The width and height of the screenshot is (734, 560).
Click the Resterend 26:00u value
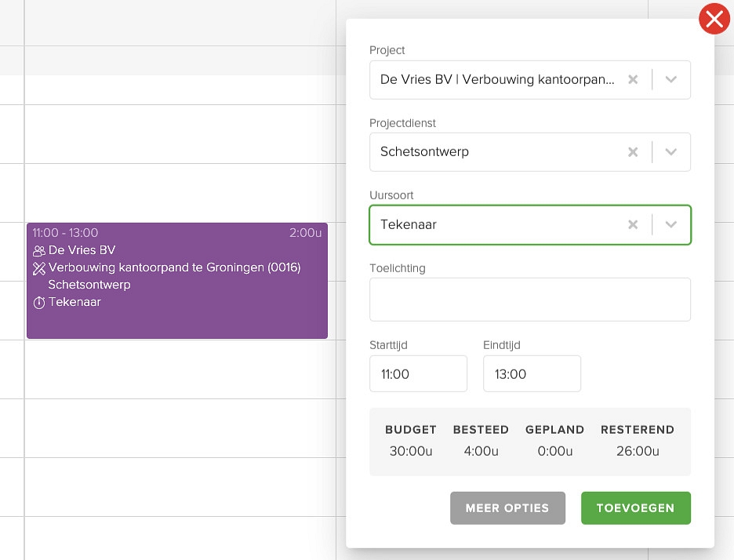click(637, 451)
